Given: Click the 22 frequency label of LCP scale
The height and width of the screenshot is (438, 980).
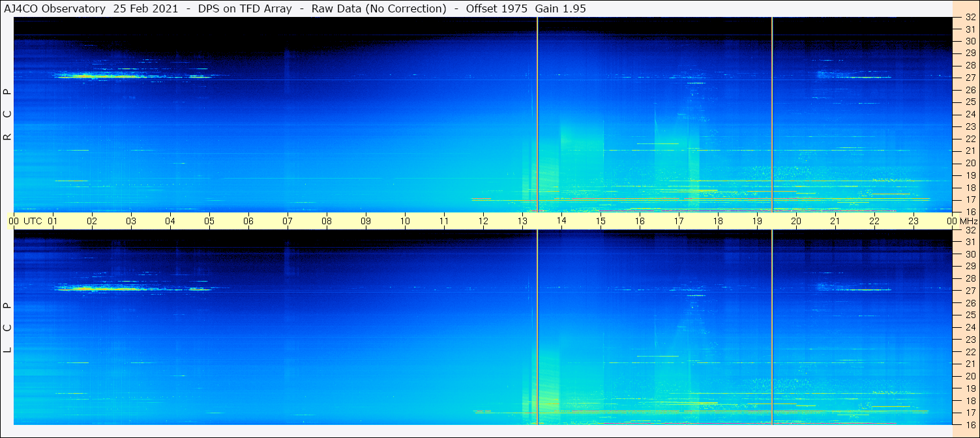Looking at the screenshot, I should tap(970, 352).
